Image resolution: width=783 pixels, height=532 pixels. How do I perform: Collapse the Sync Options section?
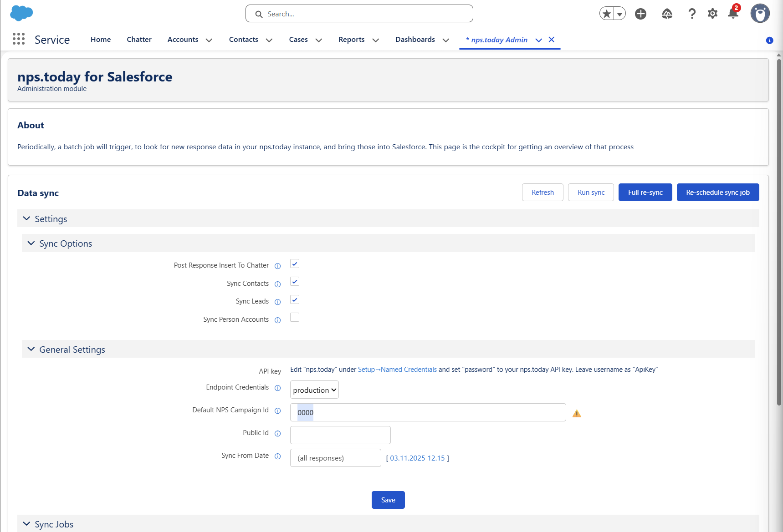point(31,243)
